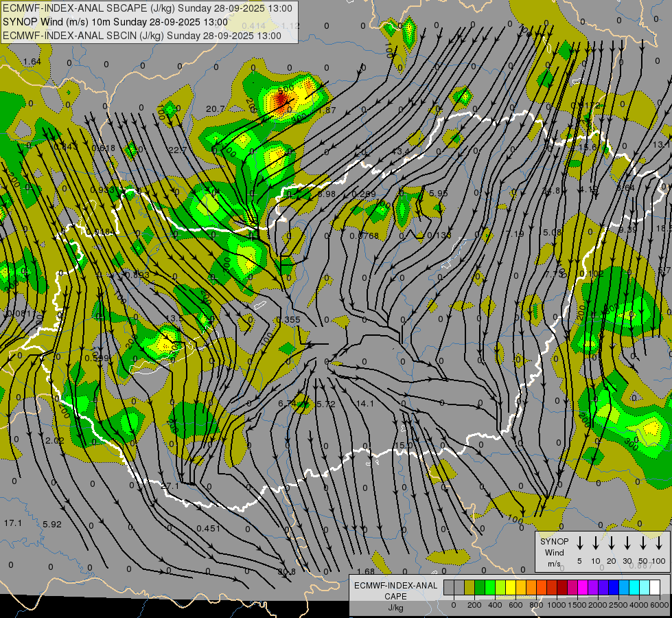Pick the pure blue swatch in CAPE legend
The height and width of the screenshot is (618, 672).
613,587
